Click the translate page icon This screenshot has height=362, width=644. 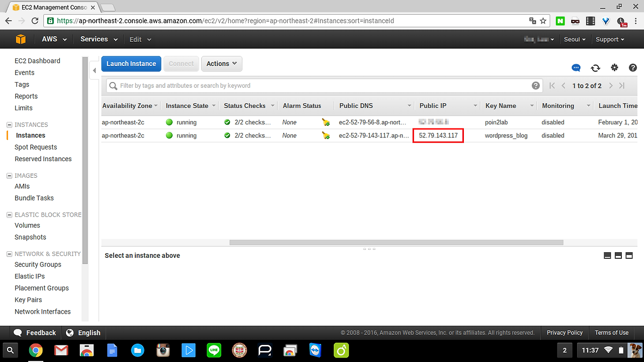tap(533, 21)
